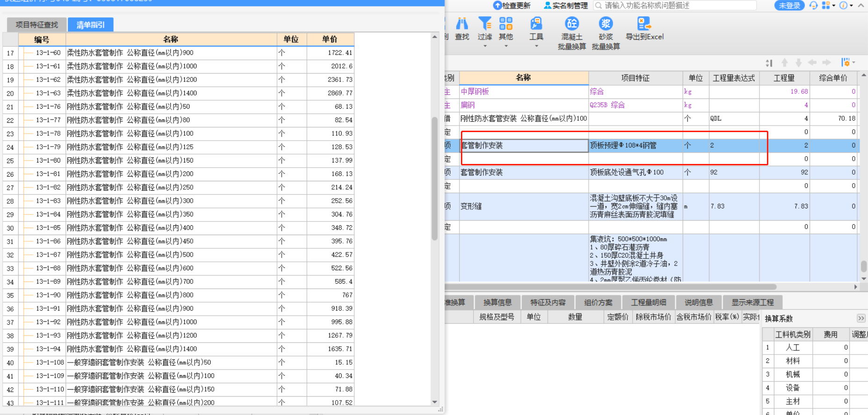The image size is (868, 415).
Task: Open the 组价方案 tab
Action: [x=598, y=303]
